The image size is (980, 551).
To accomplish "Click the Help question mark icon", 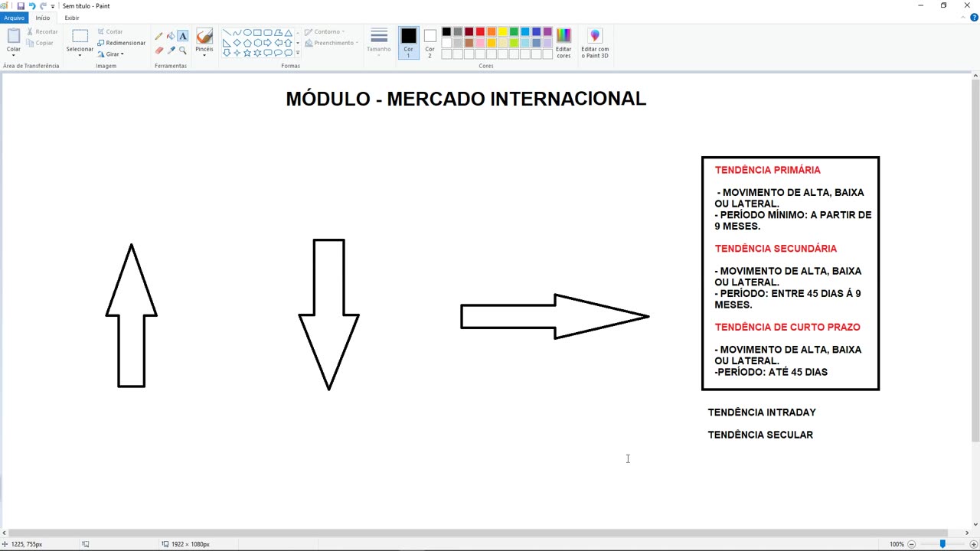I will 974,18.
